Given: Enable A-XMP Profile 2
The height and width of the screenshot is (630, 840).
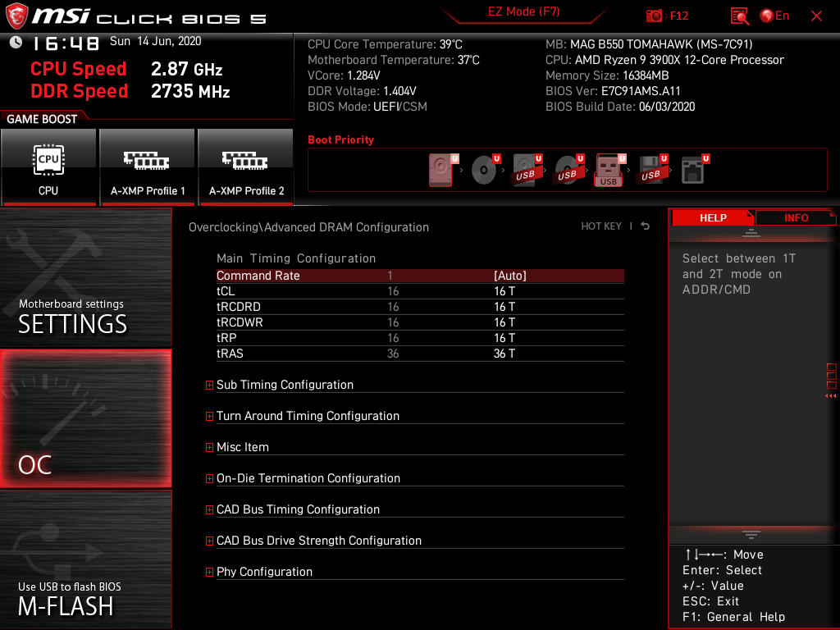Looking at the screenshot, I should coord(246,167).
